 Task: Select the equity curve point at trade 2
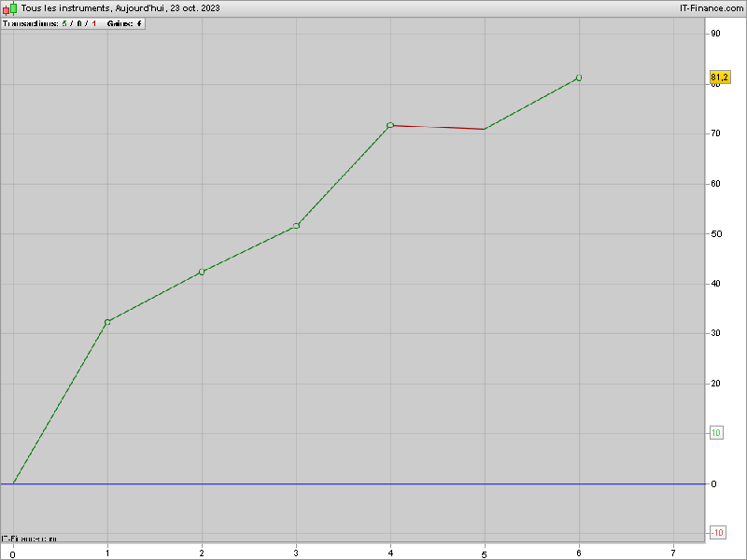202,272
